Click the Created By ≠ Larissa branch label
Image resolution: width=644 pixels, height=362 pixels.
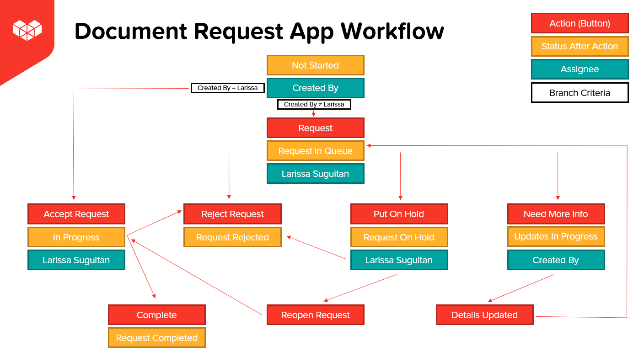coord(314,104)
